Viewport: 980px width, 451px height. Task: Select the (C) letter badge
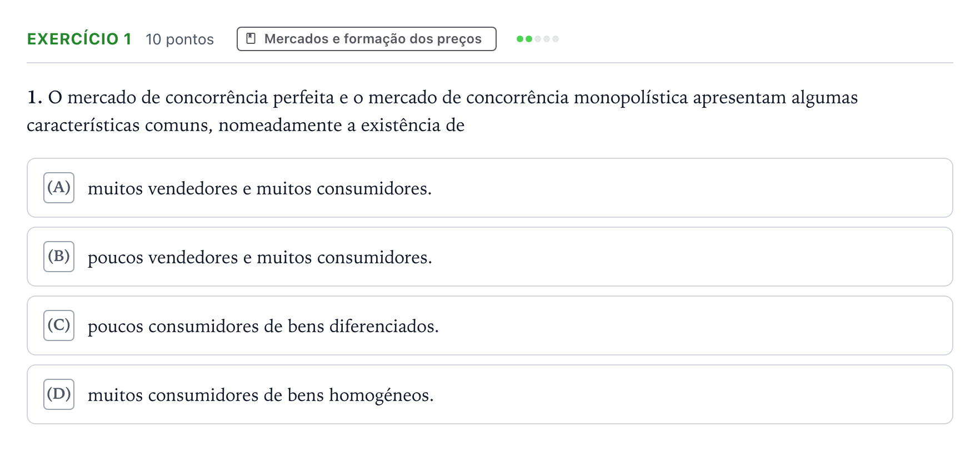[x=59, y=325]
